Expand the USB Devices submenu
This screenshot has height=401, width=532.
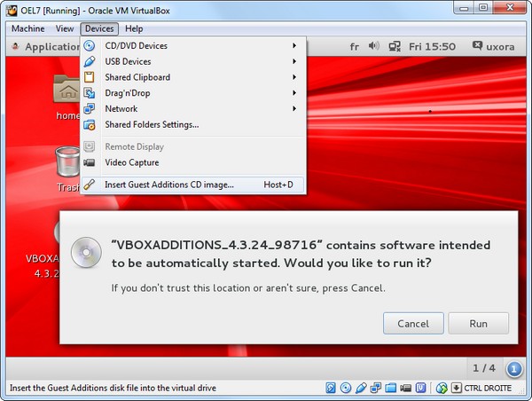[x=128, y=62]
